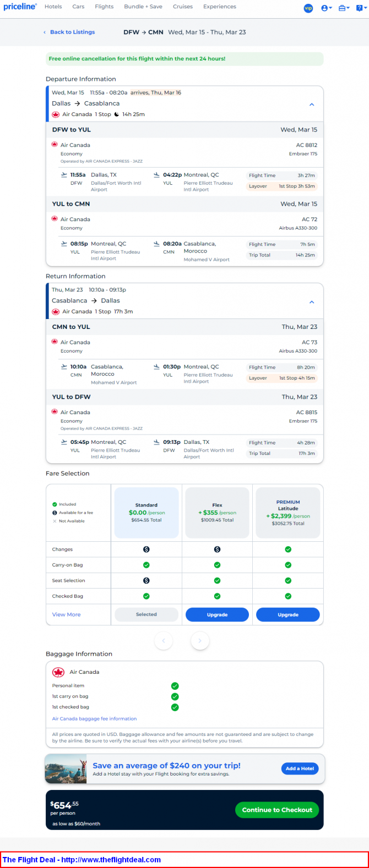Click the Priceline logo
369x868 pixels.
point(20,7)
